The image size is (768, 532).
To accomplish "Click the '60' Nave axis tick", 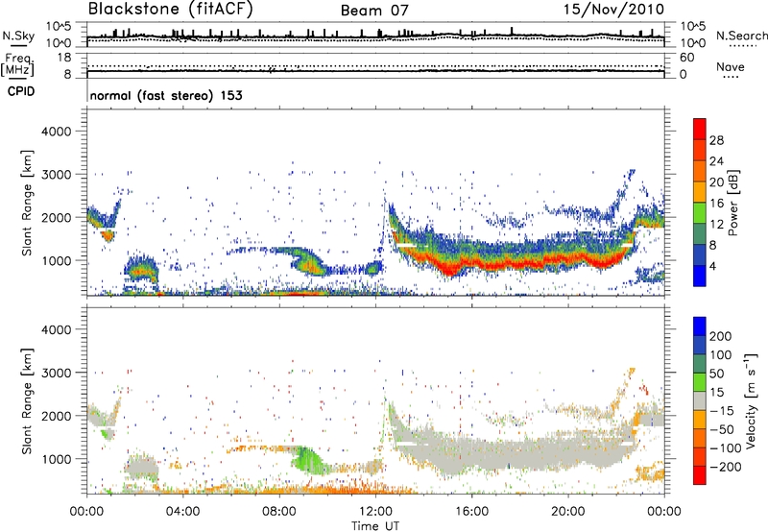I will [686, 58].
